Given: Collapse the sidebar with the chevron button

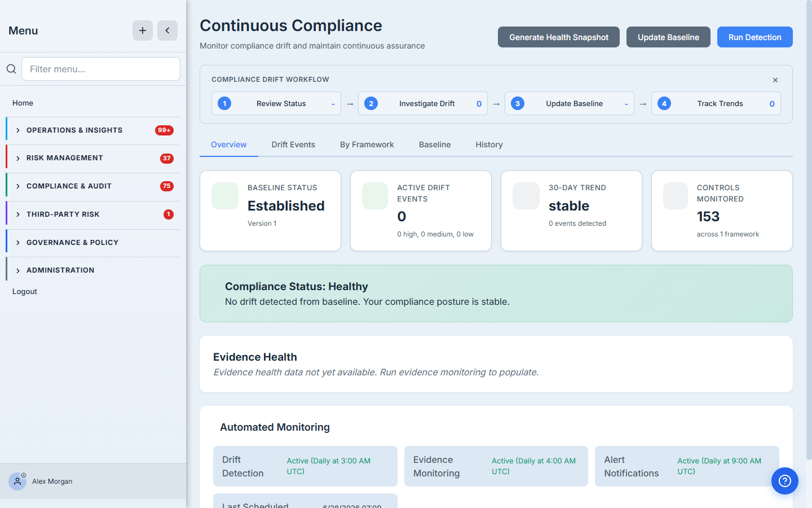Looking at the screenshot, I should (167, 30).
